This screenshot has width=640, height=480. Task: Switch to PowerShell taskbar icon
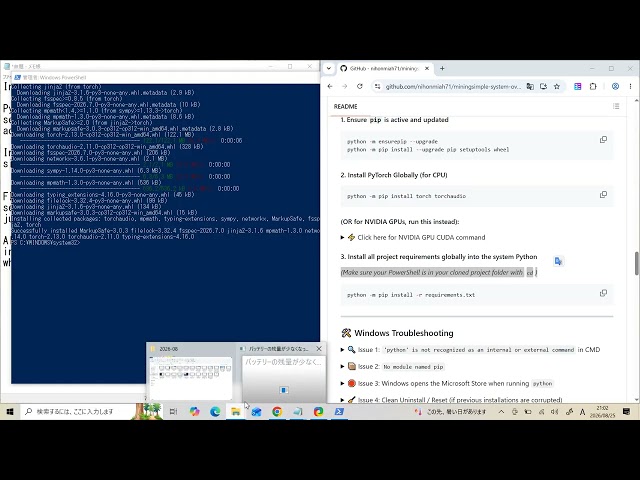339,411
